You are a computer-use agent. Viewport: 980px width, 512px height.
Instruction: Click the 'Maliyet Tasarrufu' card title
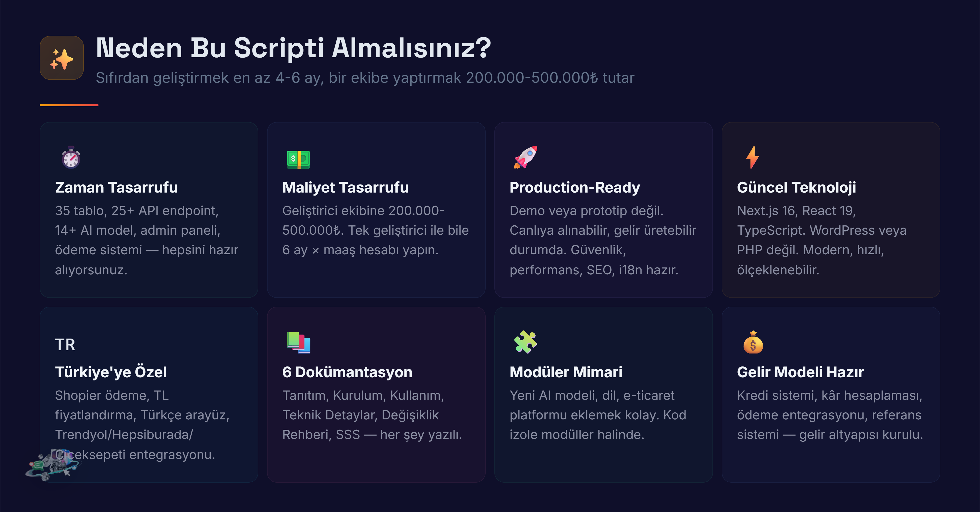point(345,188)
